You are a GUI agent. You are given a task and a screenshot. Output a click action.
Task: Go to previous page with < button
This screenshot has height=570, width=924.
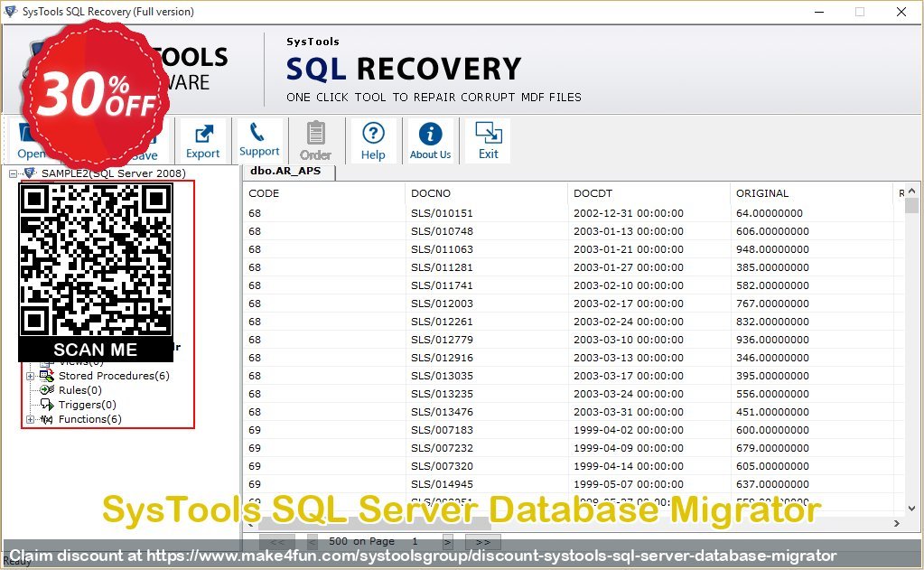(x=313, y=542)
